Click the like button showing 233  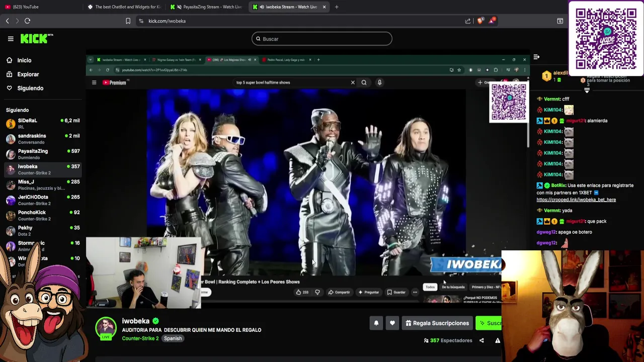point(302,292)
